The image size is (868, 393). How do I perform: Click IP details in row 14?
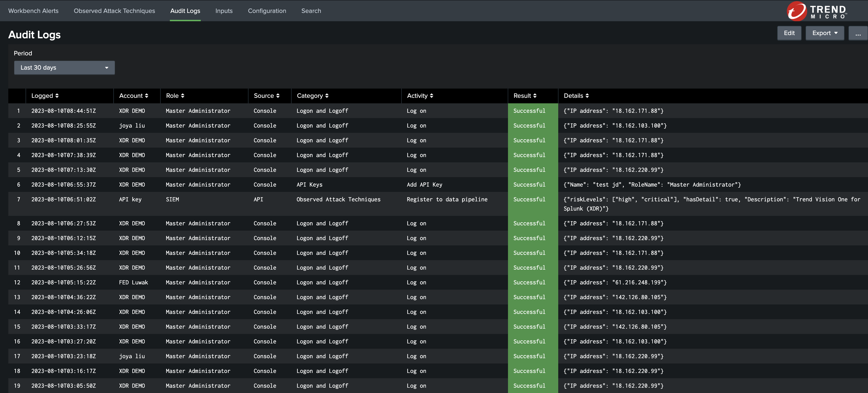click(615, 312)
